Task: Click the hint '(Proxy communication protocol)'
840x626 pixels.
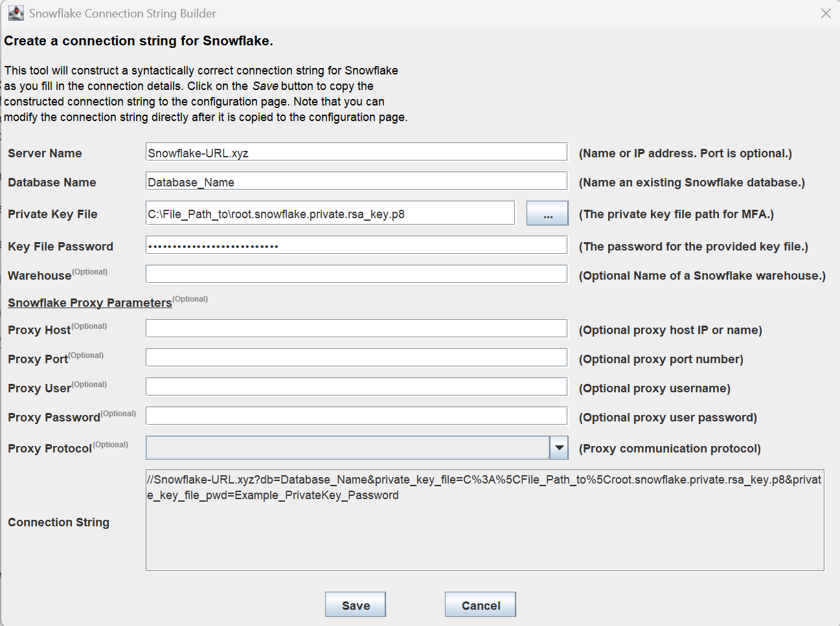Action: [670, 449]
